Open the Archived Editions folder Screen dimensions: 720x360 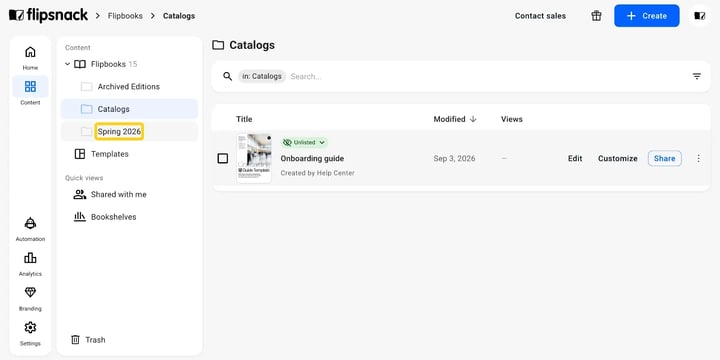[129, 87]
